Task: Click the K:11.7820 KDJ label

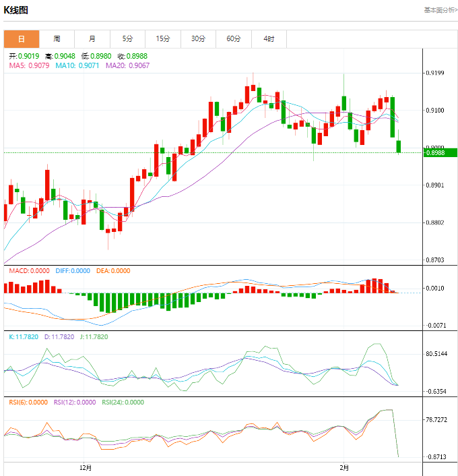Action: (x=24, y=337)
